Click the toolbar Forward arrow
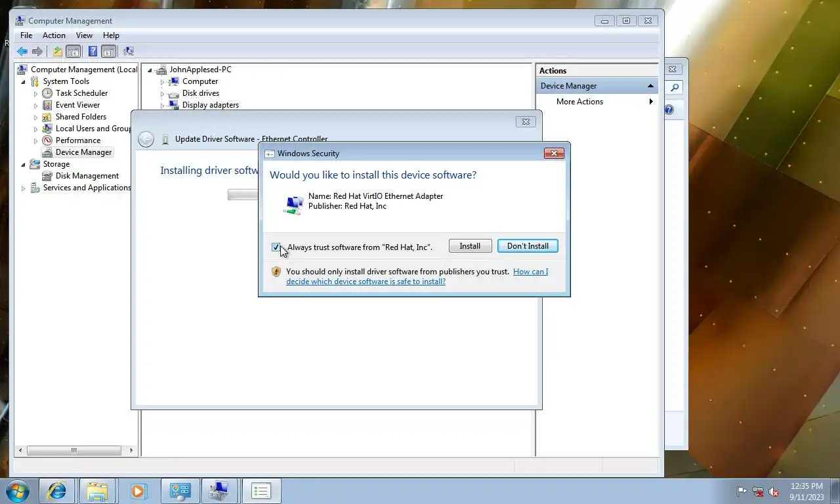The height and width of the screenshot is (504, 840). coord(37,51)
